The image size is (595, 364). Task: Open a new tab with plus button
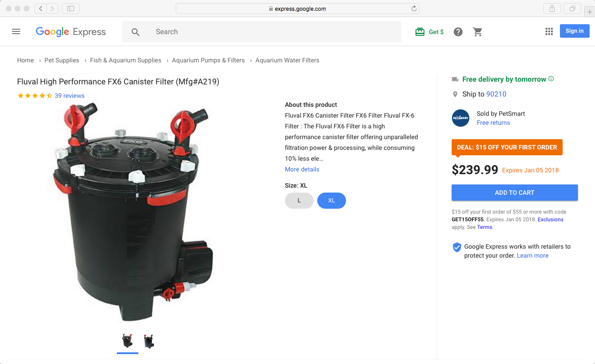590,12
